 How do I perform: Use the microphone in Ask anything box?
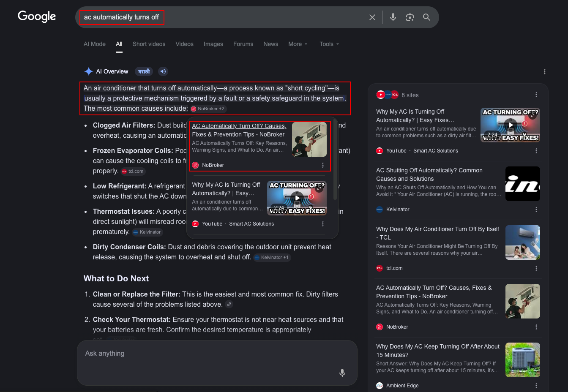coord(342,373)
